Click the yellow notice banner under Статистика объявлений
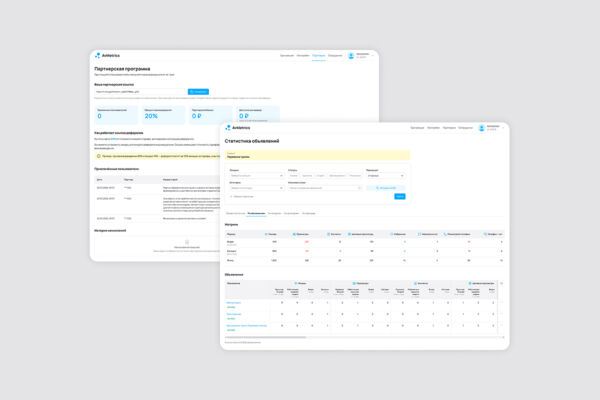Image resolution: width=600 pixels, height=400 pixels. point(317,155)
